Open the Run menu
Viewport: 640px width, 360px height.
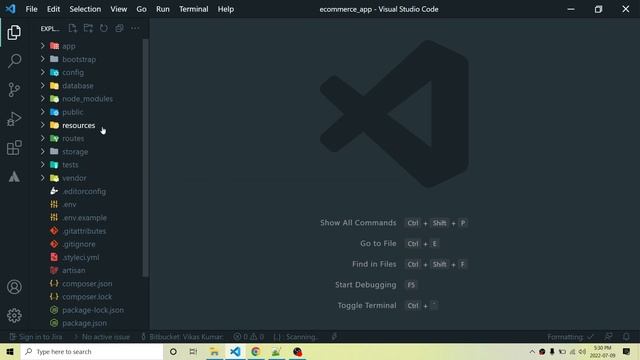click(162, 9)
